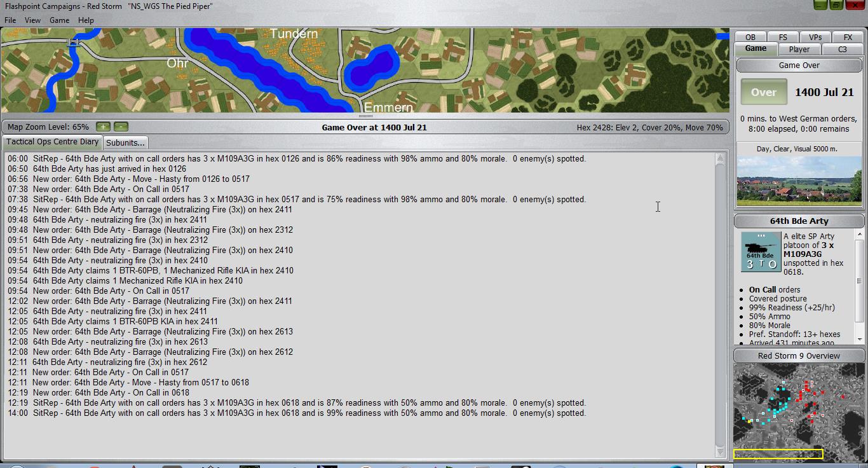This screenshot has width=868, height=468.
Task: Select the entry claiming 1 BTR-60PB, 1 Mechanized Rifle KIA
Action: [151, 270]
